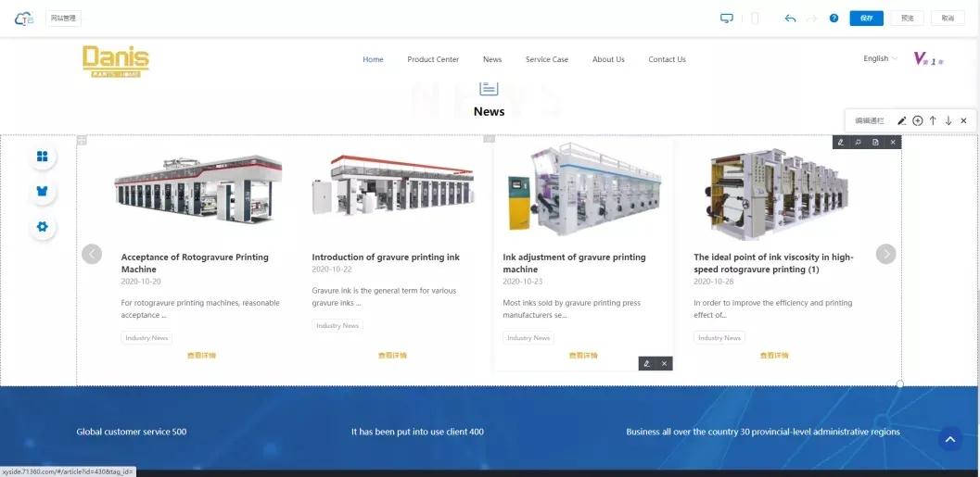Click Industry News tag under Acceptance article

146,338
